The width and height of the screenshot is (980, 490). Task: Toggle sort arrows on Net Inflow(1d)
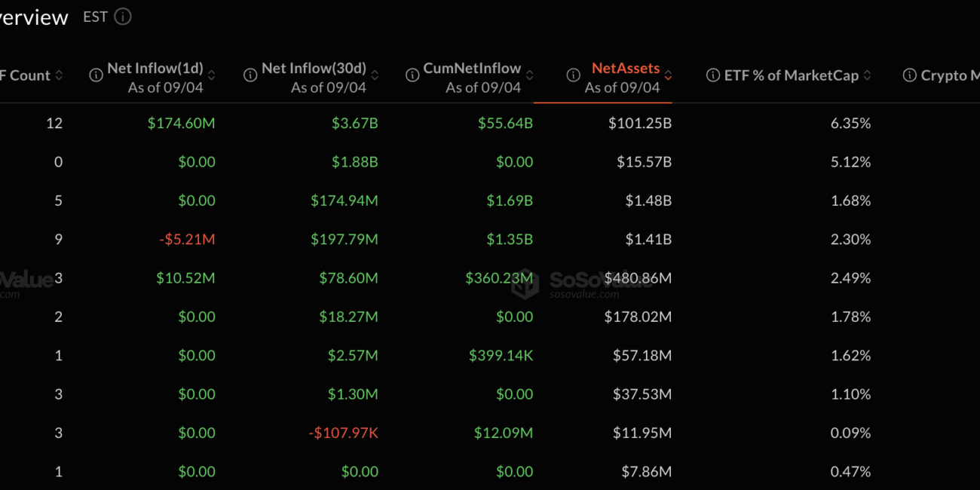pos(212,75)
